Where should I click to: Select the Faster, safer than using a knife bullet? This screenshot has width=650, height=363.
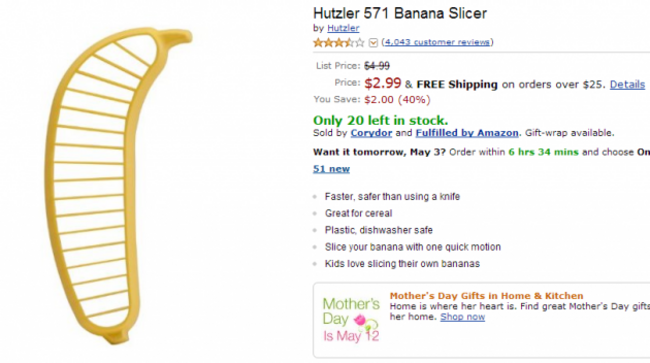pyautogui.click(x=392, y=196)
